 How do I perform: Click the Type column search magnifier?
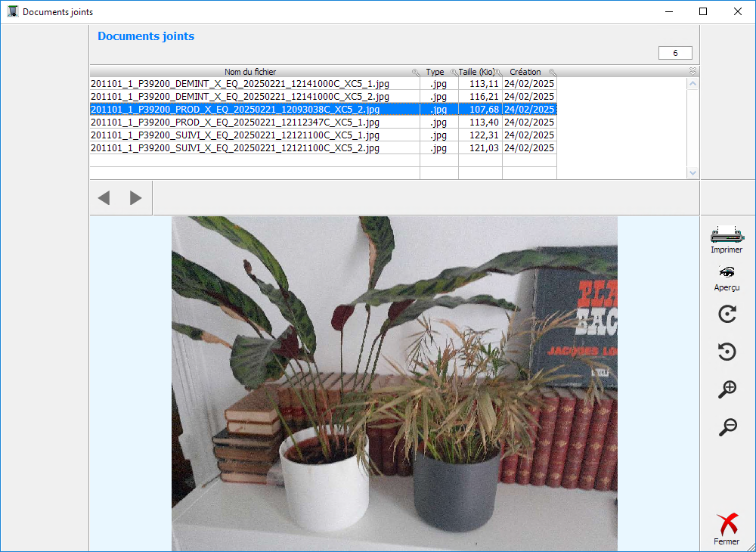click(x=454, y=72)
